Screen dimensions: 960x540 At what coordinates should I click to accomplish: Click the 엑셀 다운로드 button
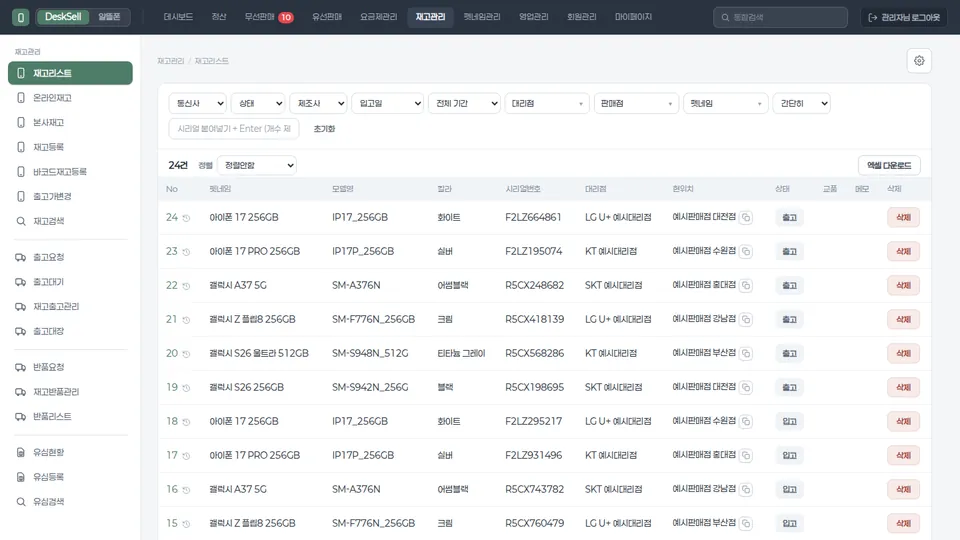point(889,165)
